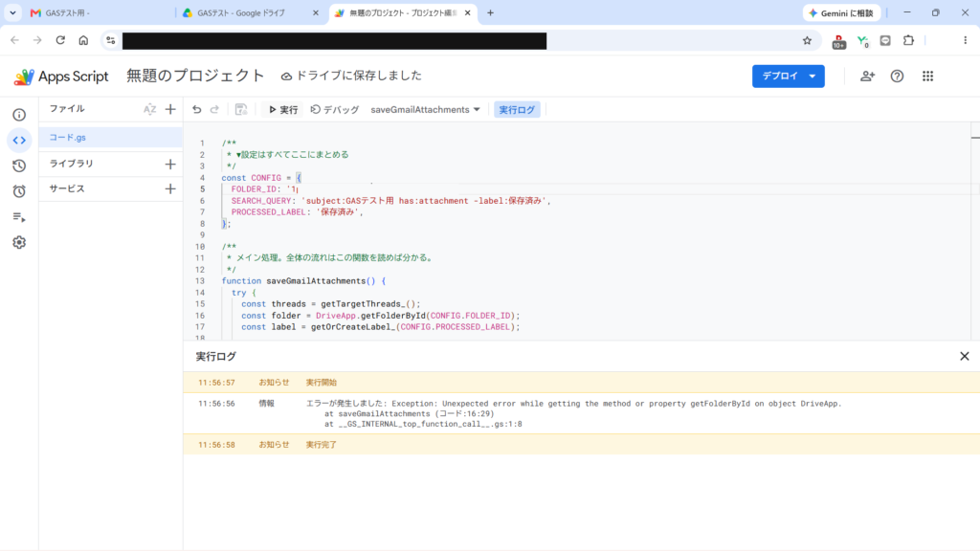Close the Google ドライブ browser tab

pos(316,12)
